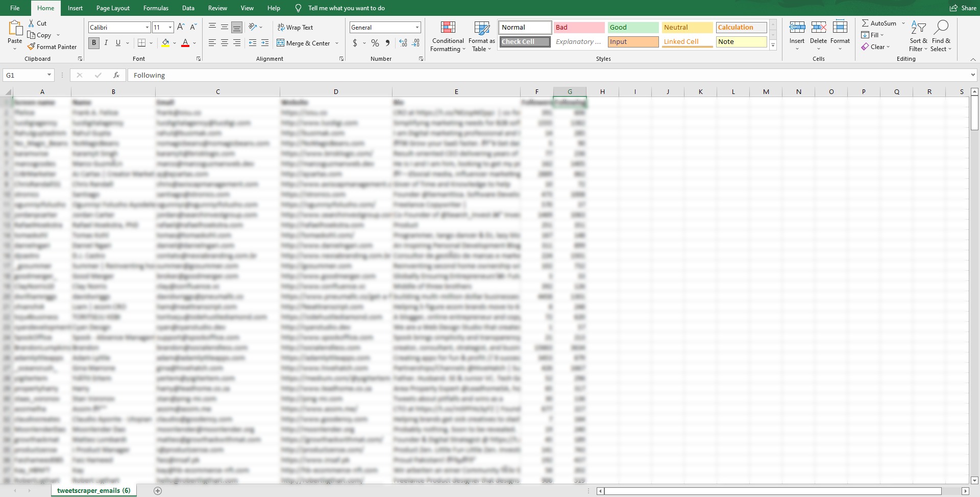Click the Percent Style icon
The height and width of the screenshot is (497, 980).
pyautogui.click(x=375, y=43)
